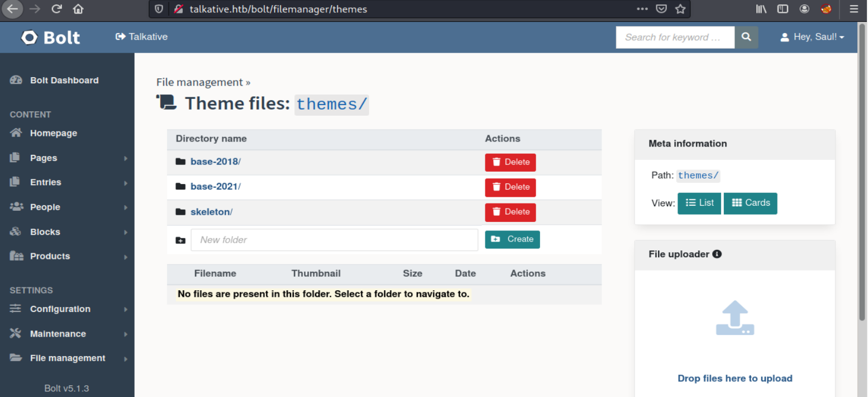
Task: Focus the Search for keyword field
Action: (675, 37)
